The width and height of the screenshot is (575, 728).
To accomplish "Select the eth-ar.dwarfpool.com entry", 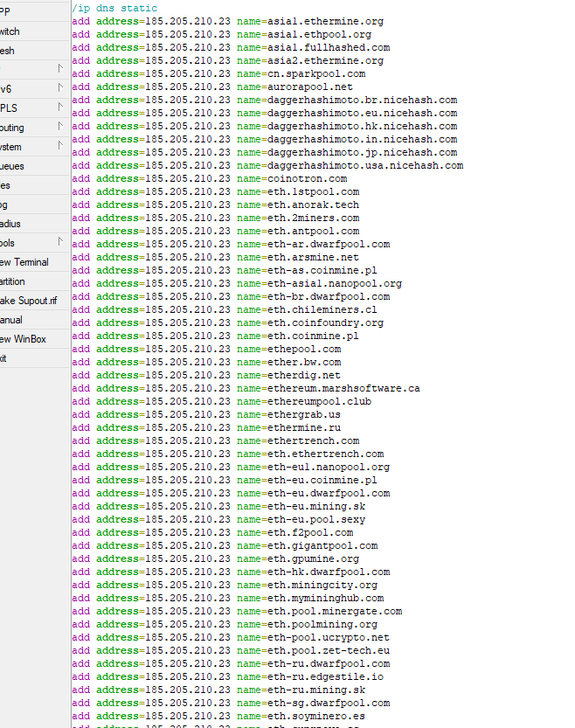I will coord(231,244).
